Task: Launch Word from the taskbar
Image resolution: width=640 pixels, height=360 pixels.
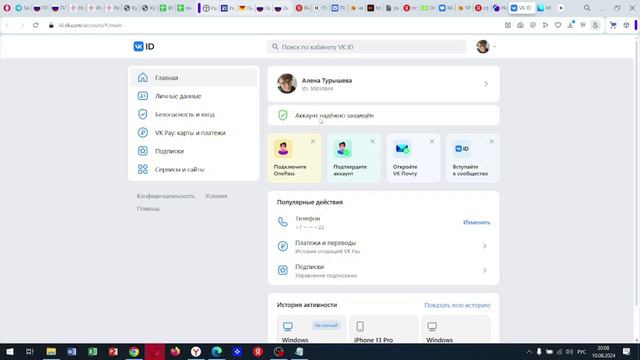Action: 72,351
